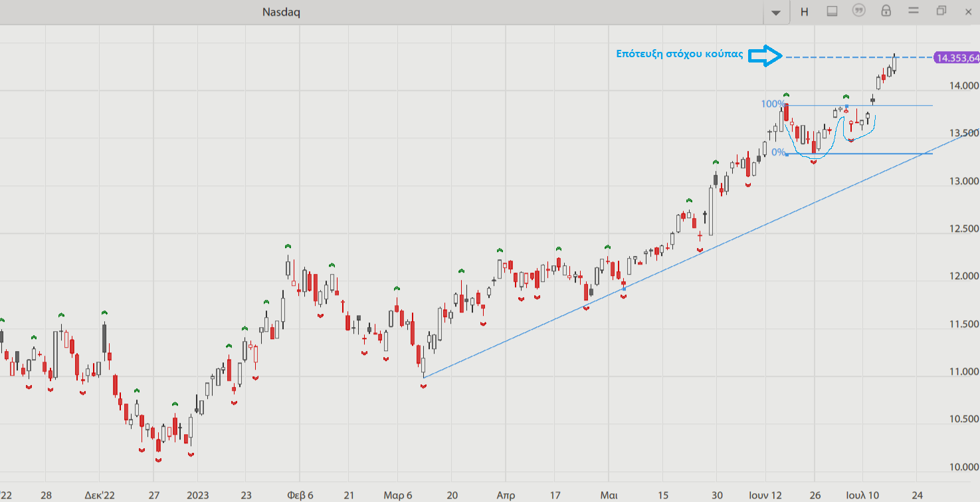Click the Φεβ 6 date axis label
Viewport: 980px width, 502px height.
click(300, 495)
